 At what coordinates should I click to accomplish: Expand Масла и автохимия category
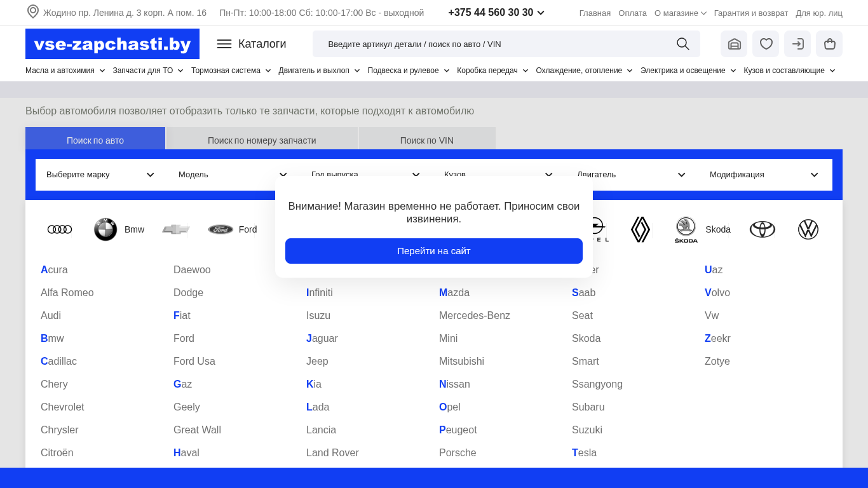tap(65, 71)
